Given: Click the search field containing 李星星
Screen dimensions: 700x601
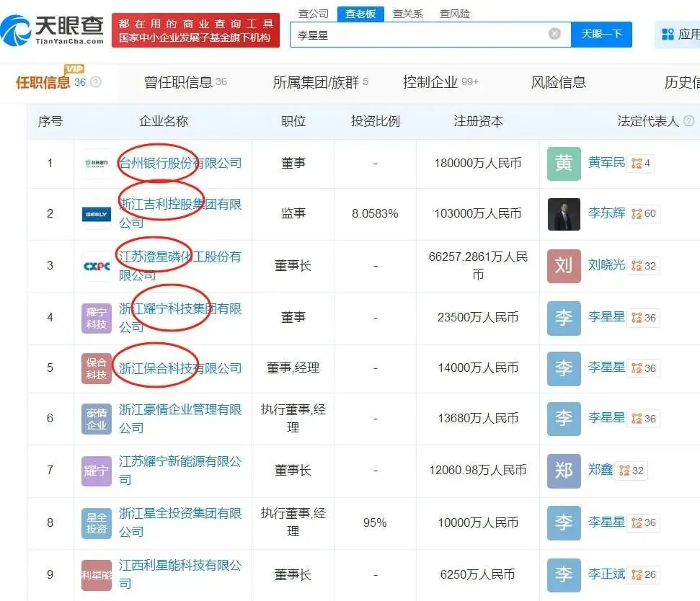Looking at the screenshot, I should coord(418,34).
